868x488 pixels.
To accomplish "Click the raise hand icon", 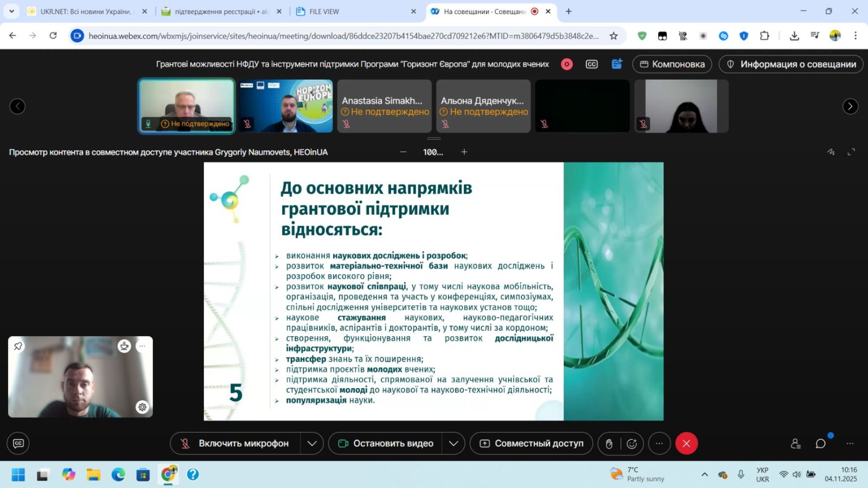I will pyautogui.click(x=609, y=444).
